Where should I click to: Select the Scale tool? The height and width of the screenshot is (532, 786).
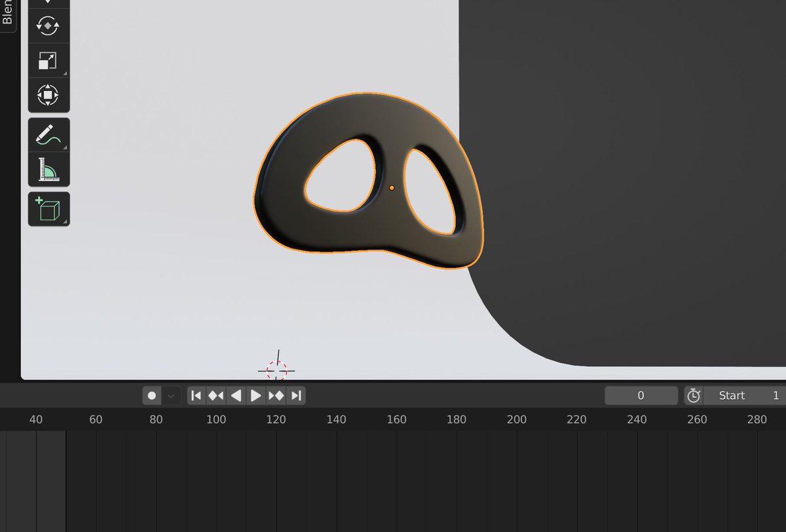[48, 61]
